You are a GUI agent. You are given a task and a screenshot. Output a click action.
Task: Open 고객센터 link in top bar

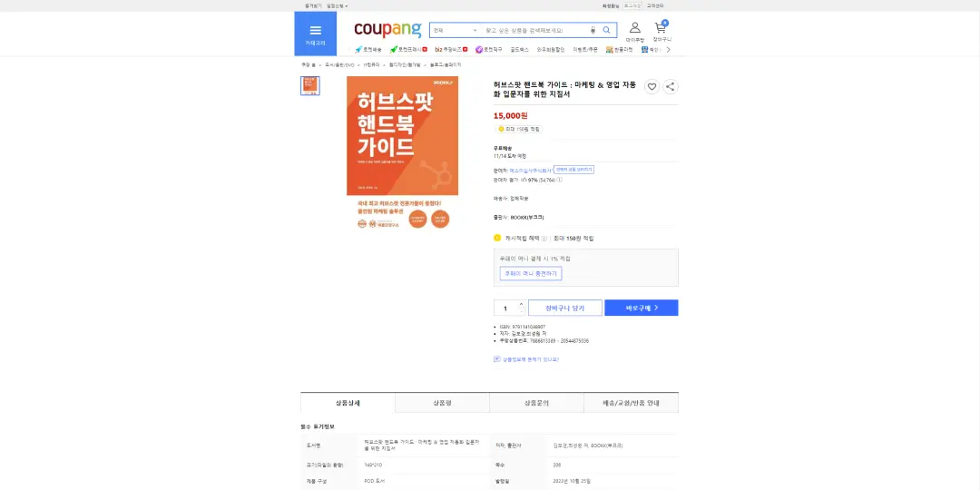click(x=655, y=5)
